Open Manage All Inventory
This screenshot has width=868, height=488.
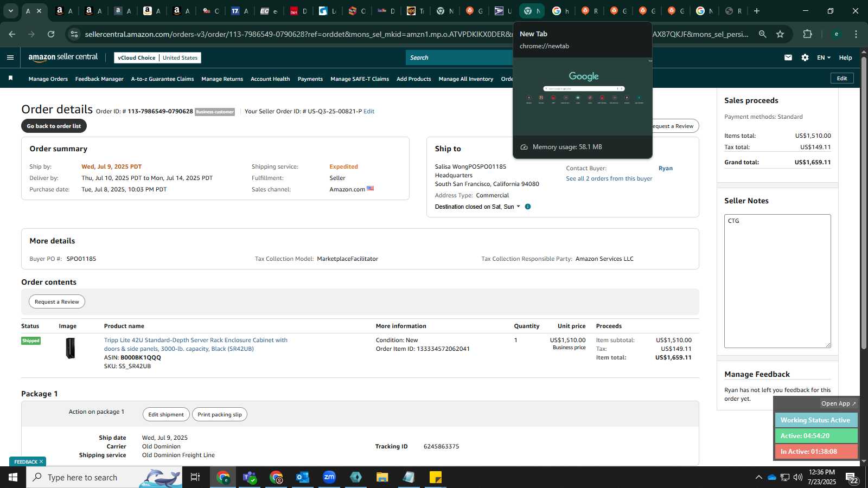[x=466, y=79]
